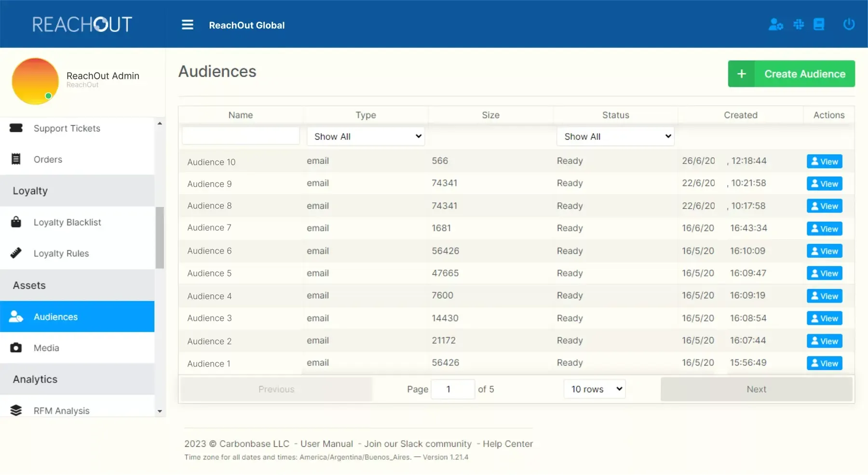Open the rows per page dropdown
868x475 pixels.
[x=595, y=389]
